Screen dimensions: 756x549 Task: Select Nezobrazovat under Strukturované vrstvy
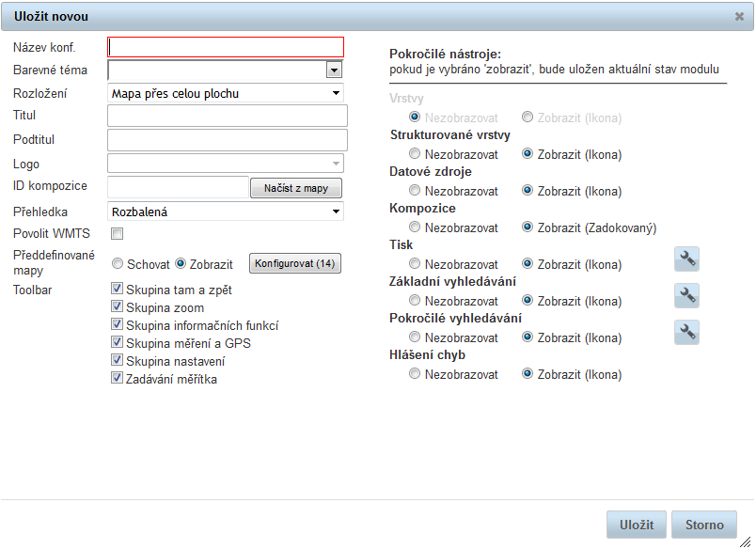[414, 154]
